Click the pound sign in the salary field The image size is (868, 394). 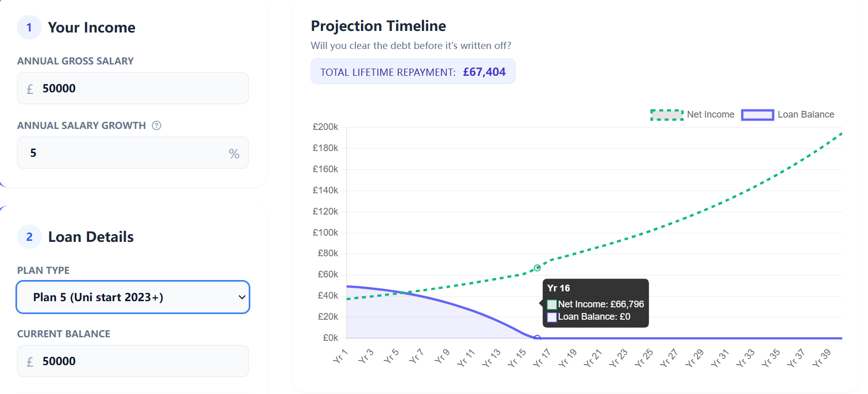coord(30,89)
